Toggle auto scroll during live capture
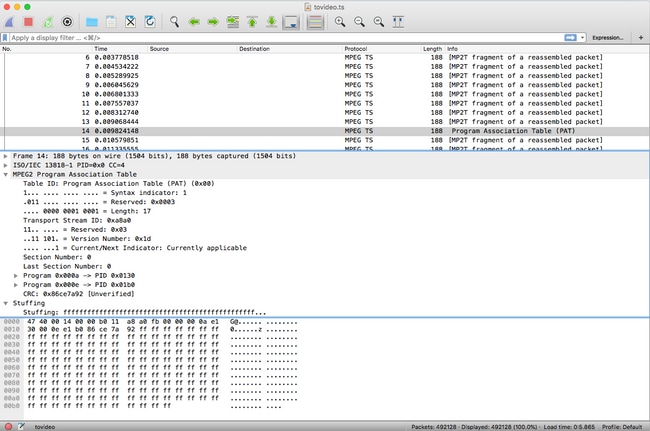 (291, 22)
